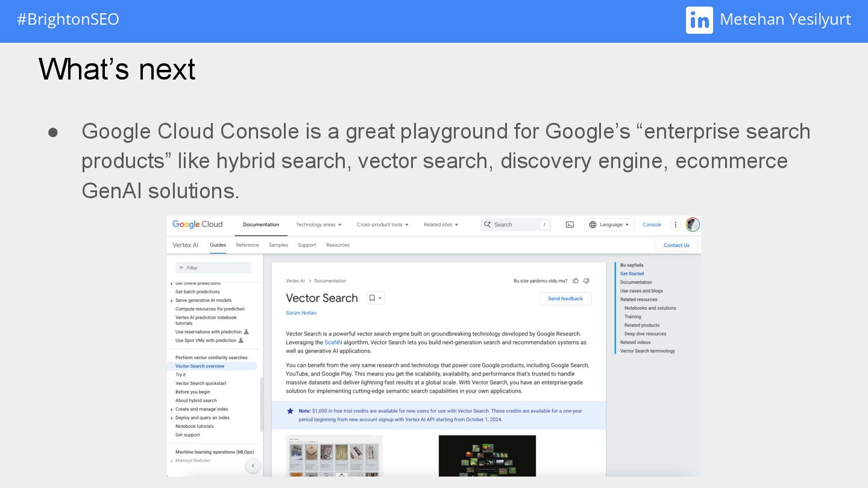
Task: Click the LinkedIn logo in the slide header
Action: tap(699, 20)
